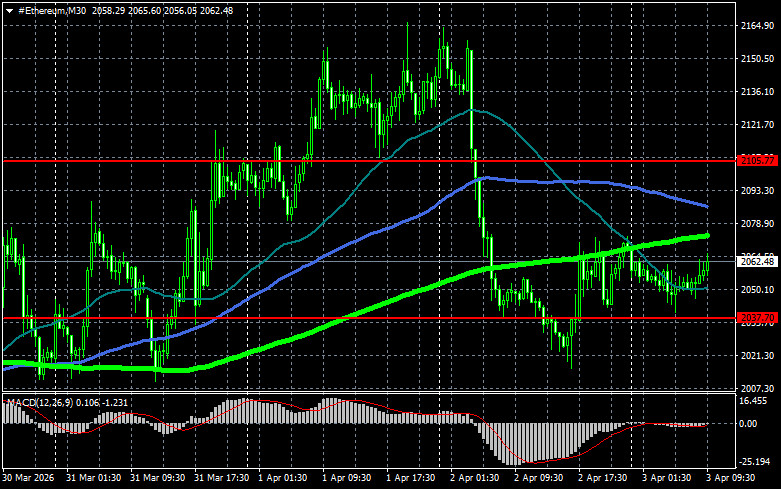Select the #Ethereum,M30 chart title text
The image size is (781, 489).
coord(52,10)
